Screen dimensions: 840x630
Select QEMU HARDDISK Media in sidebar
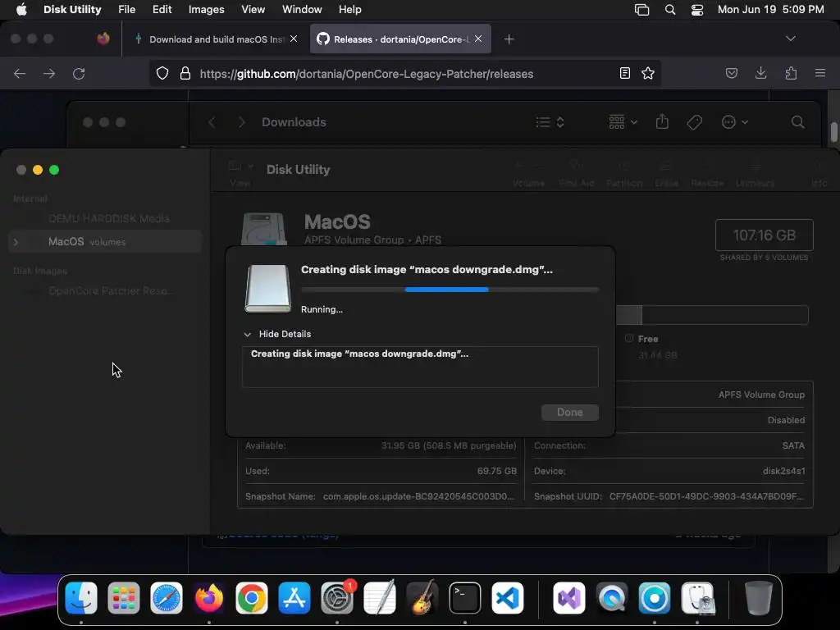pyautogui.click(x=109, y=218)
